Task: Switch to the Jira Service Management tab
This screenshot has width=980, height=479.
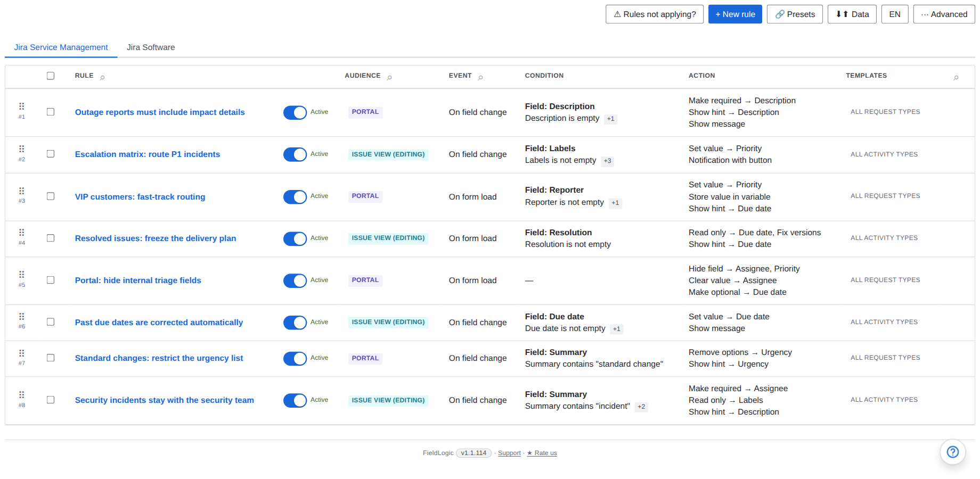Action: click(61, 47)
